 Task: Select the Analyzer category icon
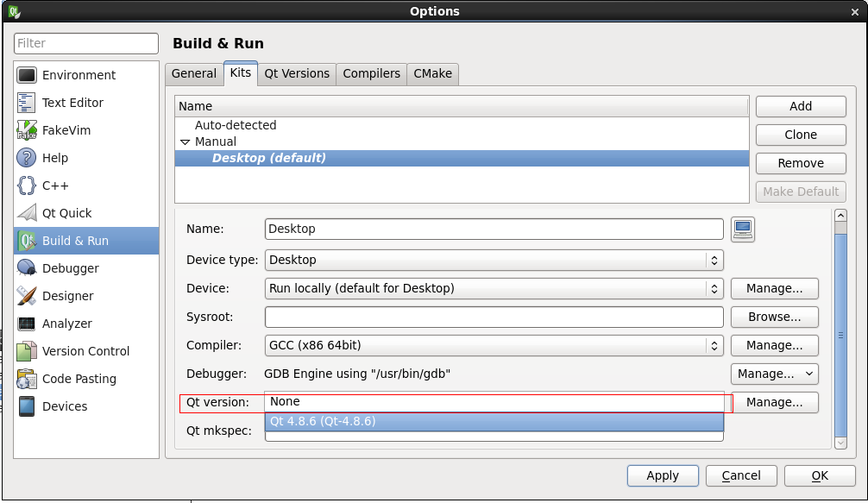point(27,324)
